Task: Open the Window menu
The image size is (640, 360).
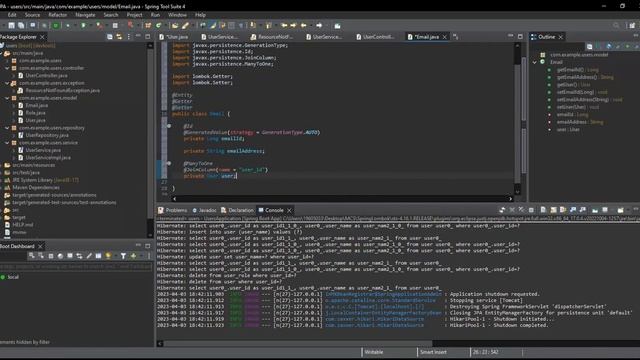Action: [x=177, y=15]
